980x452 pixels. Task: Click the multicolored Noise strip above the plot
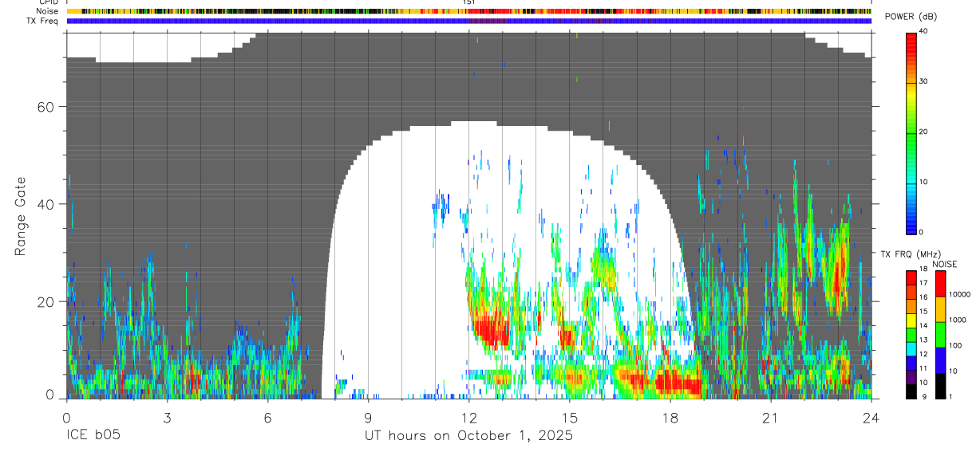(468, 12)
